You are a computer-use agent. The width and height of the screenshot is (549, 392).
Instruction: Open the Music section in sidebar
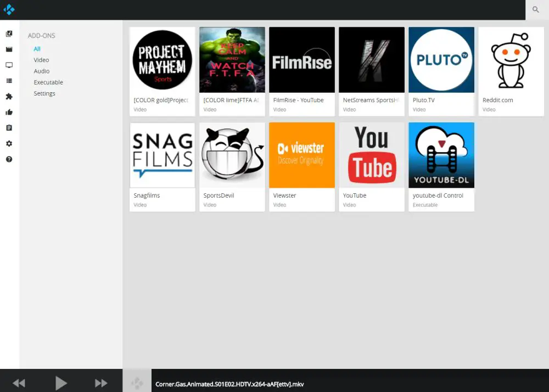[9, 33]
